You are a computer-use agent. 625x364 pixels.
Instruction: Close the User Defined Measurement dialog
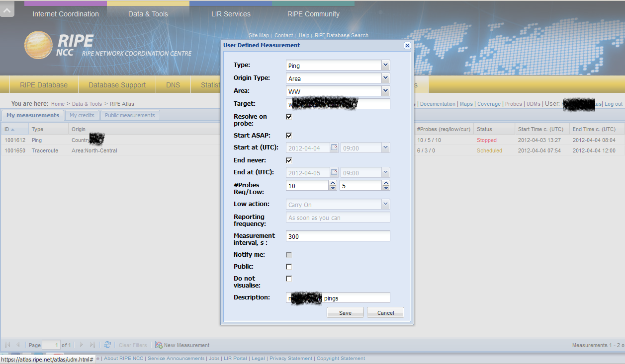[407, 45]
